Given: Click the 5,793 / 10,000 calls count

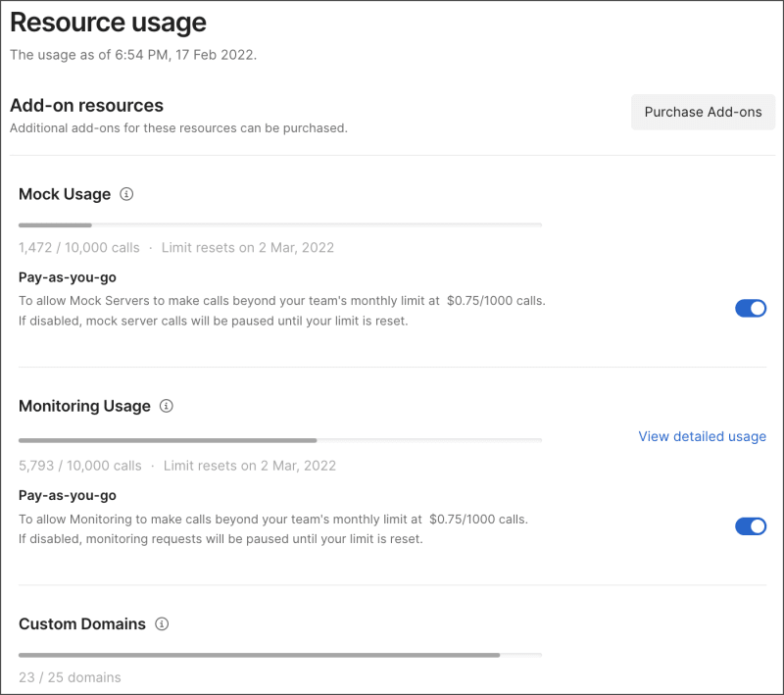Looking at the screenshot, I should 80,466.
